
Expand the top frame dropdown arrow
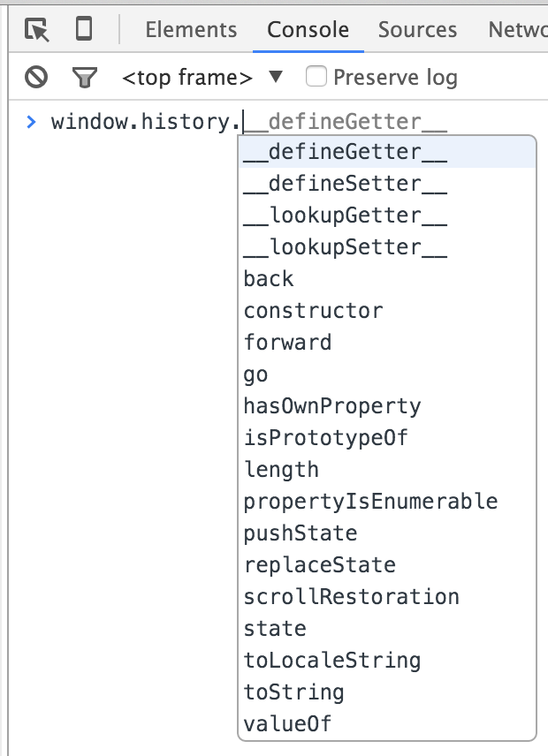tap(276, 77)
